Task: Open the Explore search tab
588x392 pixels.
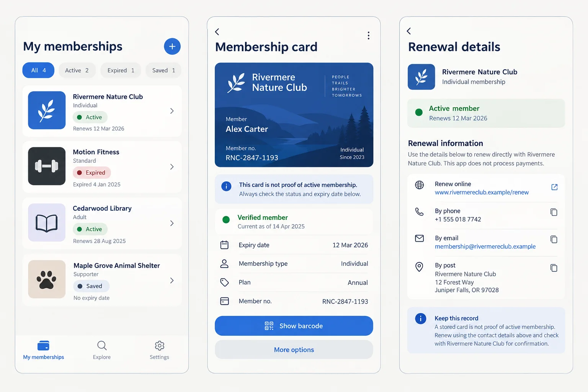Action: [102, 350]
